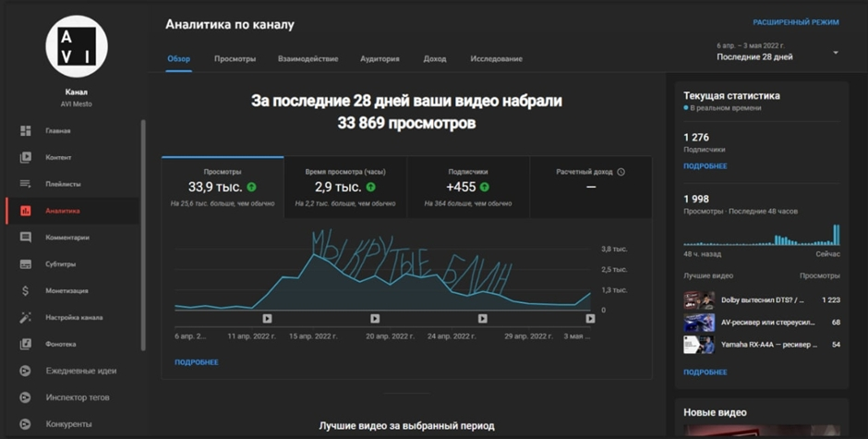Open the Монетизация dollar icon

click(x=26, y=290)
